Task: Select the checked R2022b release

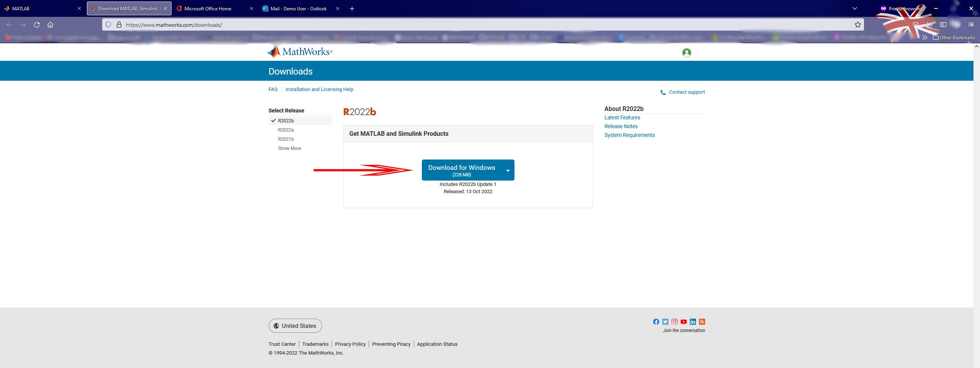Action: (x=286, y=121)
